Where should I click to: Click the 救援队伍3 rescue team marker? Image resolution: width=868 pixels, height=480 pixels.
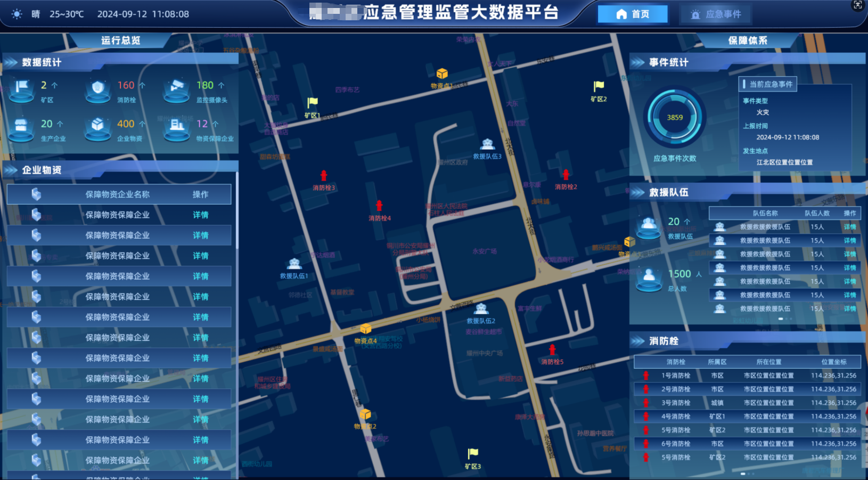487,144
